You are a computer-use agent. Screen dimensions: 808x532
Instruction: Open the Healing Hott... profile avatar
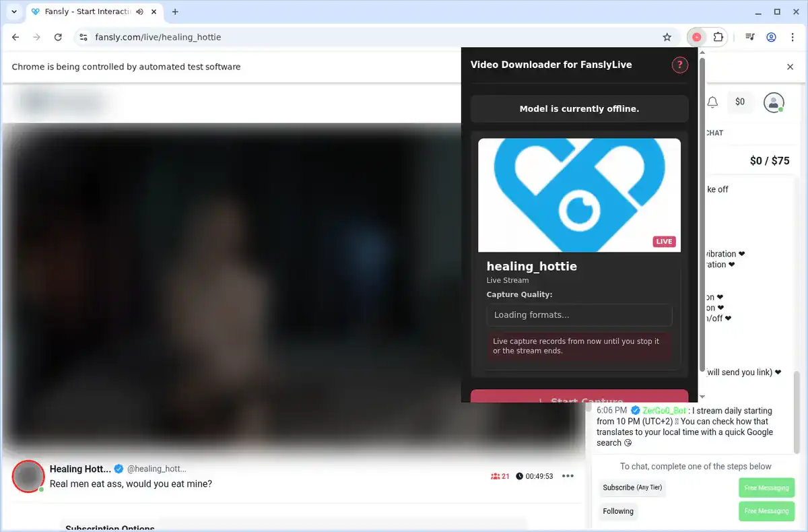click(28, 476)
